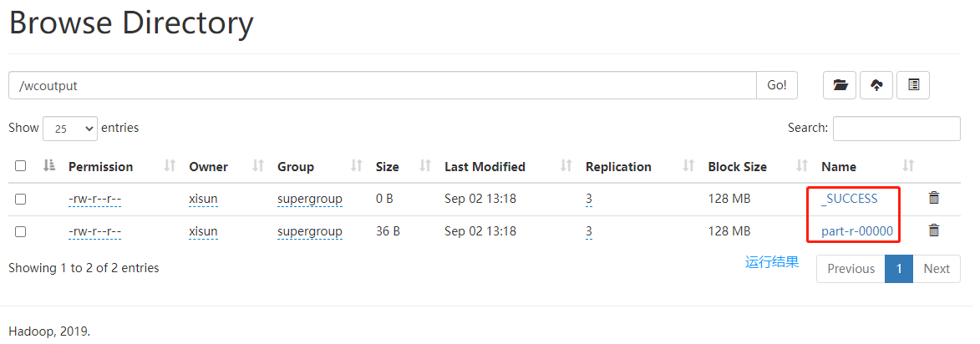The image size is (980, 344).
Task: Sort by Size column sort icon
Action: coord(425,166)
